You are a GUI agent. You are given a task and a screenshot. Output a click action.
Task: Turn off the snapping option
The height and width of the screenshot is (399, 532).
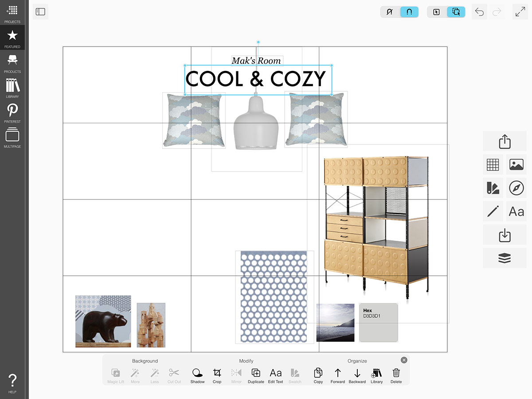(390, 12)
